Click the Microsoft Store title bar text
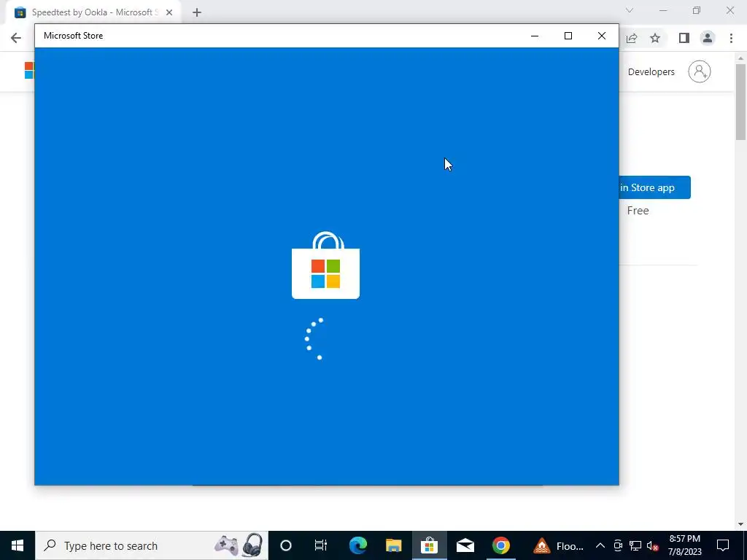Screen dimensions: 747x560 [73, 36]
